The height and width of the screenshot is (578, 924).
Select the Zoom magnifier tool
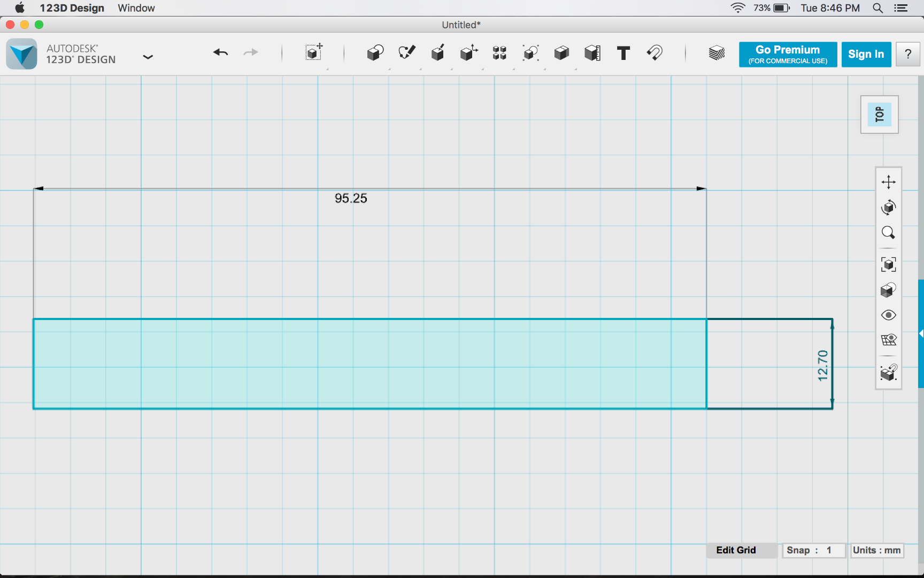click(889, 233)
